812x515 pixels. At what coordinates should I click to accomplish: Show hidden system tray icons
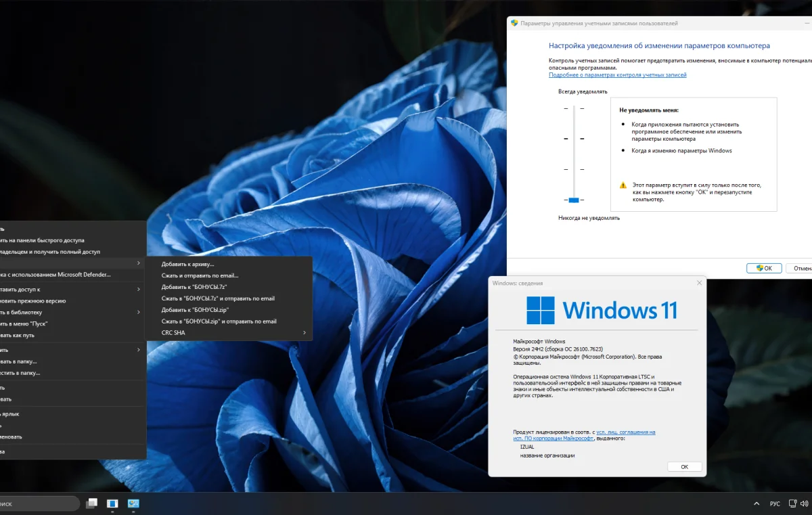(757, 504)
